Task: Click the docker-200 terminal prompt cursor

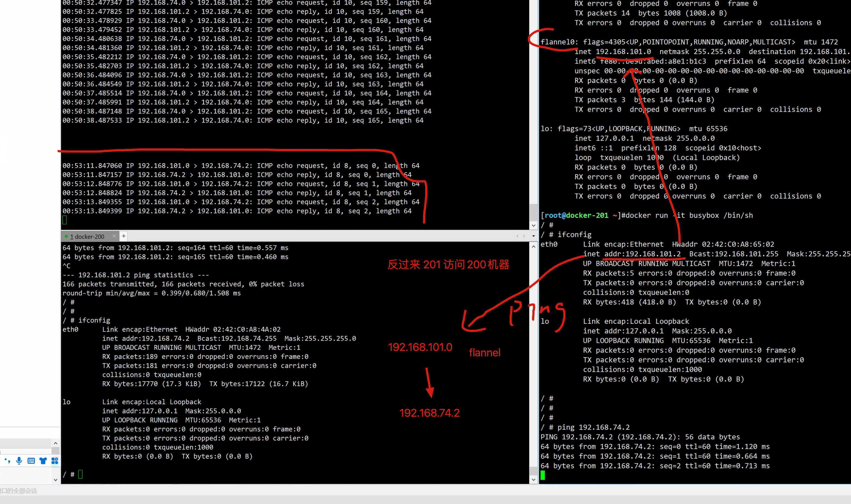Action: point(80,474)
